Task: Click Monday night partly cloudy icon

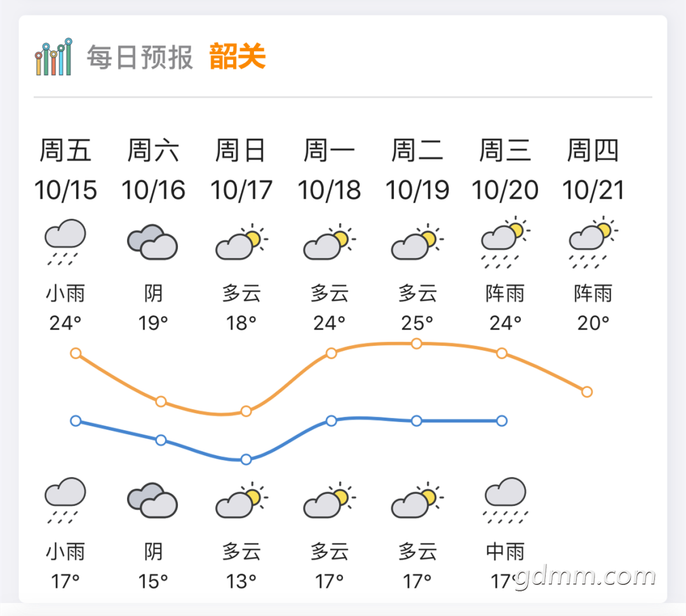Action: [x=330, y=500]
